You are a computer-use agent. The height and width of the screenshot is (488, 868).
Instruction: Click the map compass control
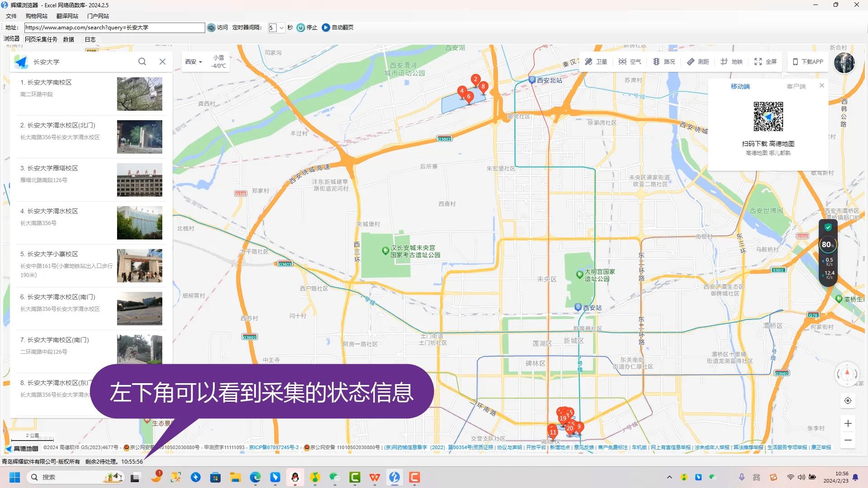click(x=847, y=374)
